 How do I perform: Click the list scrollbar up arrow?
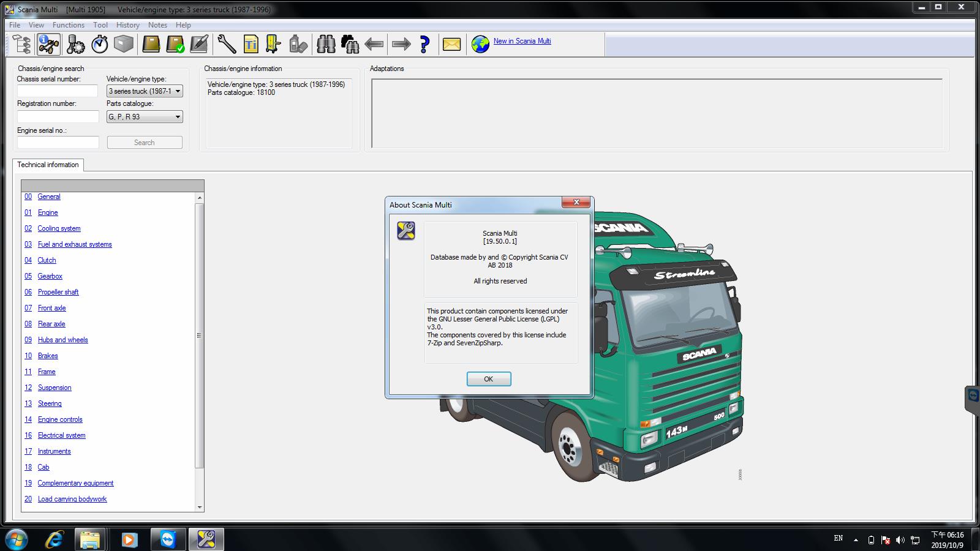pyautogui.click(x=199, y=198)
